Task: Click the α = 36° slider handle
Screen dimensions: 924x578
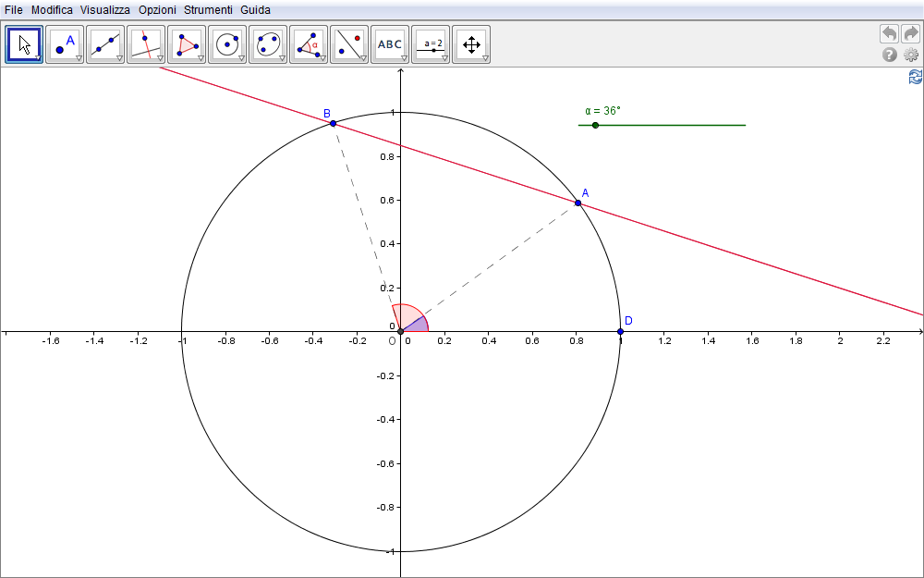Action: tap(595, 125)
